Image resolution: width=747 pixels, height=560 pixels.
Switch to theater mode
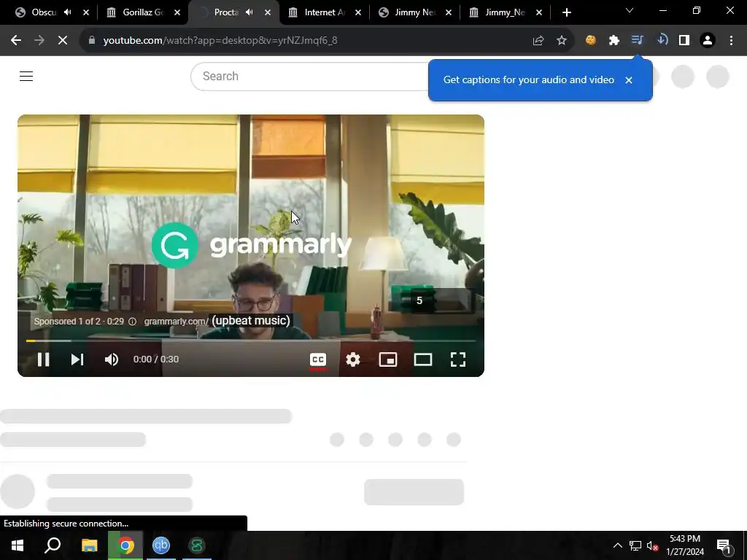[423, 359]
